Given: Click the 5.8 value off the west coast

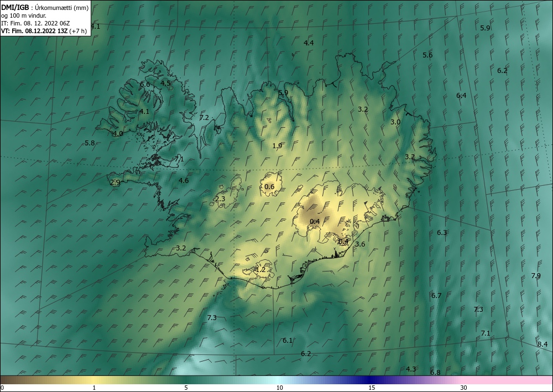Looking at the screenshot, I should coord(90,143).
